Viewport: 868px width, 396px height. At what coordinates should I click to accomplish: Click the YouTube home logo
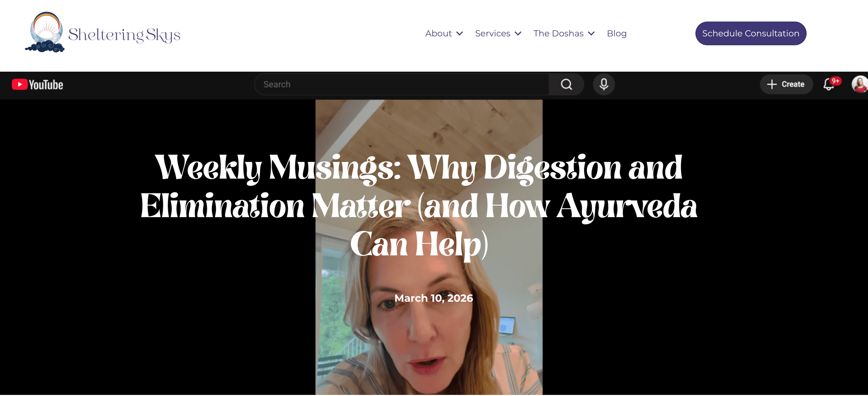point(37,84)
